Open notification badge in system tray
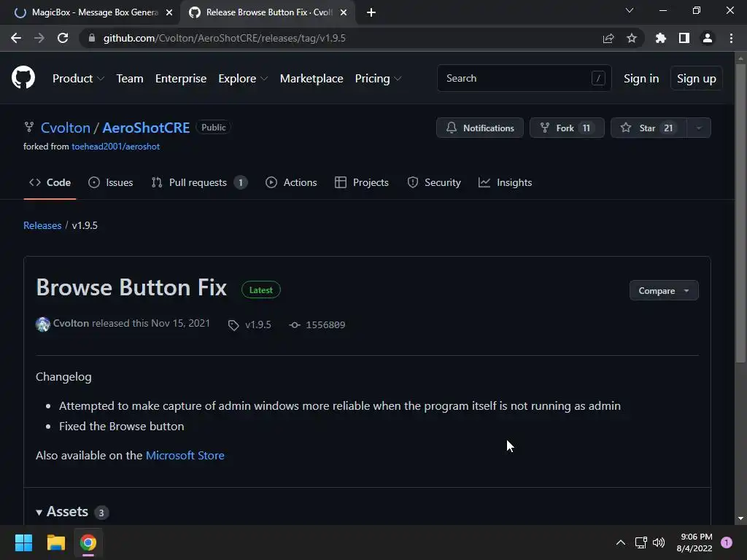This screenshot has height=560, width=747. pos(727,542)
